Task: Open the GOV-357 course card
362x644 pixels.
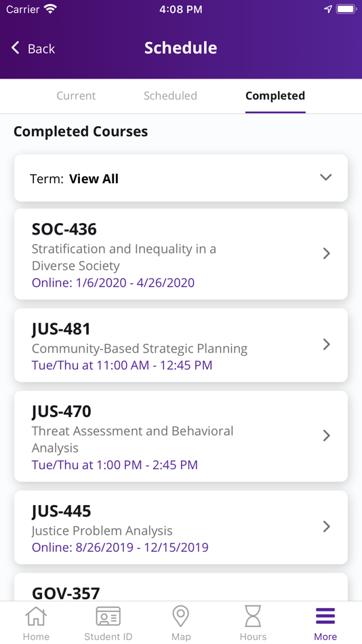Action: (x=181, y=587)
